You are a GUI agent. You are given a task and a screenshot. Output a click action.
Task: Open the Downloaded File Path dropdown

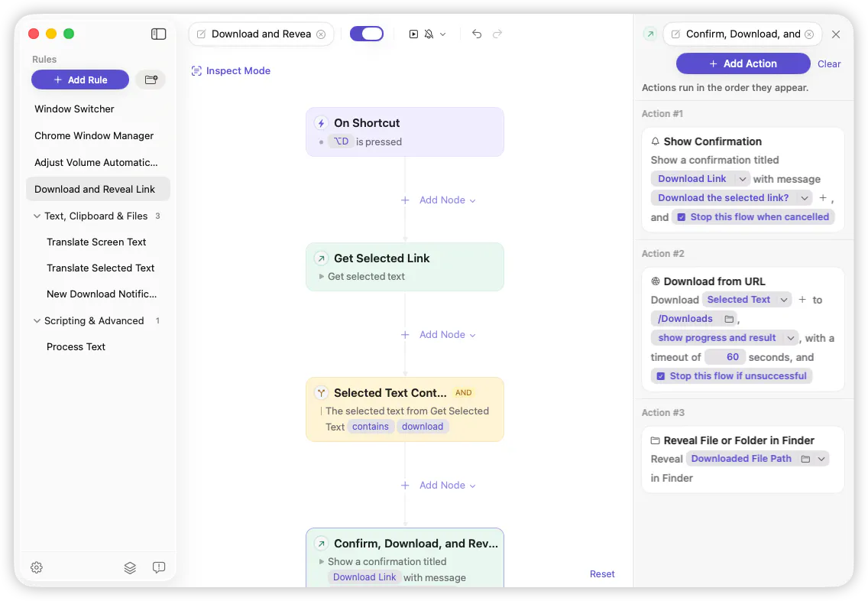click(x=821, y=459)
